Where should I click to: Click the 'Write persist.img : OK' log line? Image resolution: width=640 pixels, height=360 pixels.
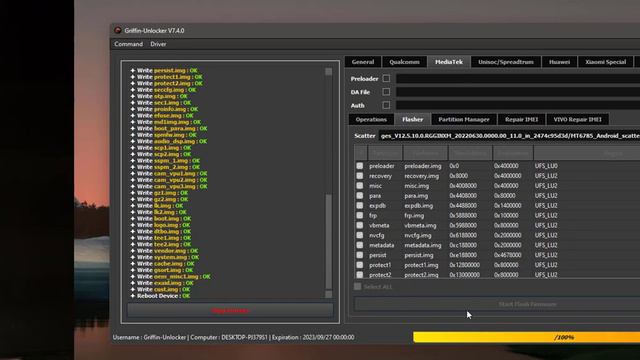164,70
